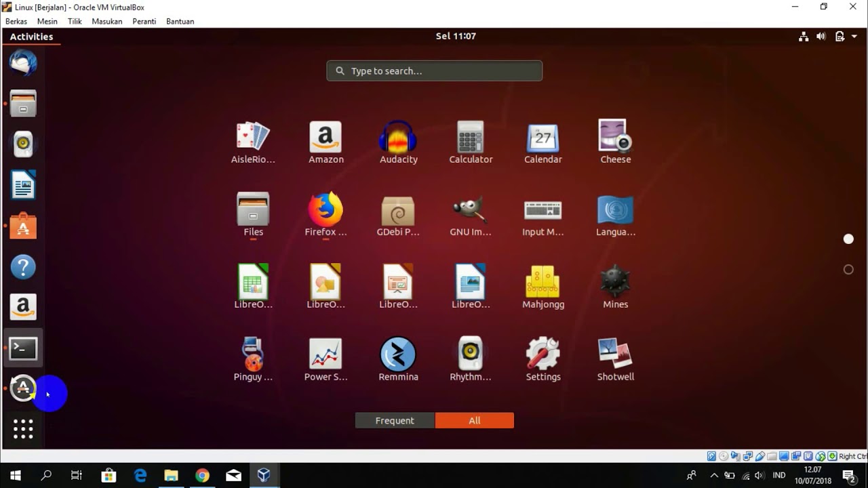This screenshot has height=488, width=868.
Task: Open the Windows Start menu
Action: point(15,475)
